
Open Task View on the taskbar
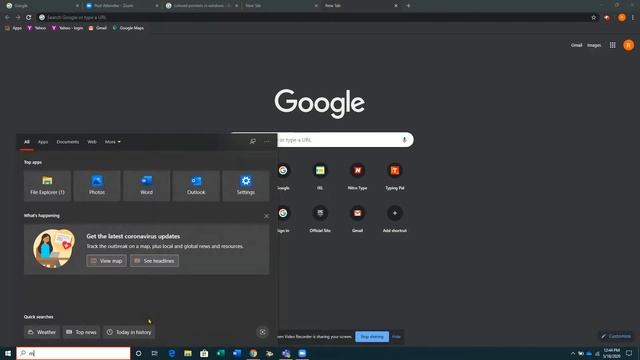coord(155,353)
